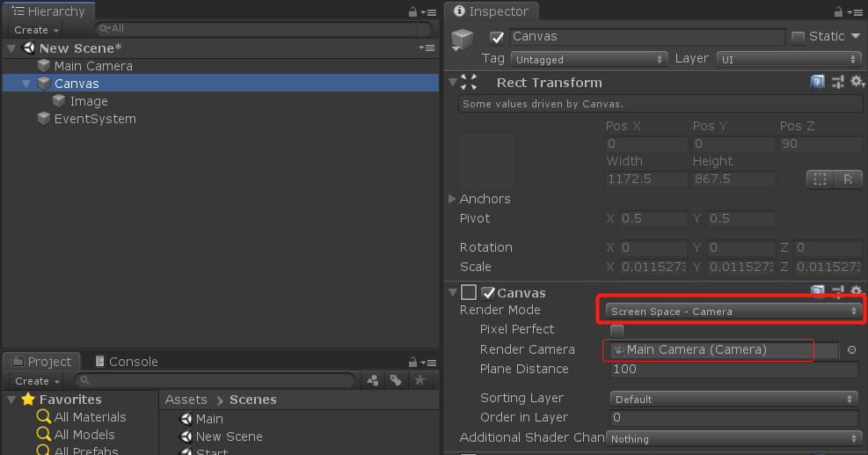Click the Favorites star icon
This screenshot has width=868, height=455.
[27, 399]
